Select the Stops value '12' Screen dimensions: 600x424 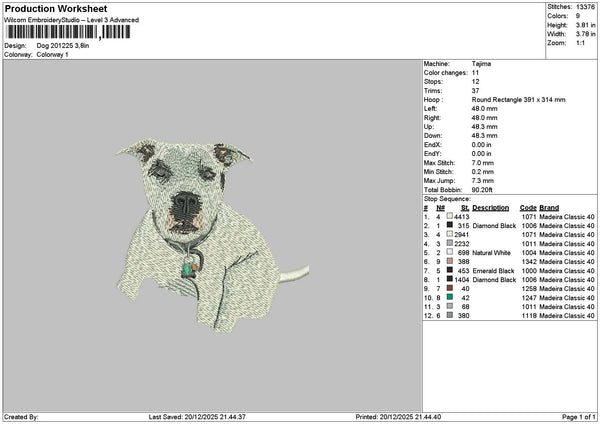tap(476, 82)
